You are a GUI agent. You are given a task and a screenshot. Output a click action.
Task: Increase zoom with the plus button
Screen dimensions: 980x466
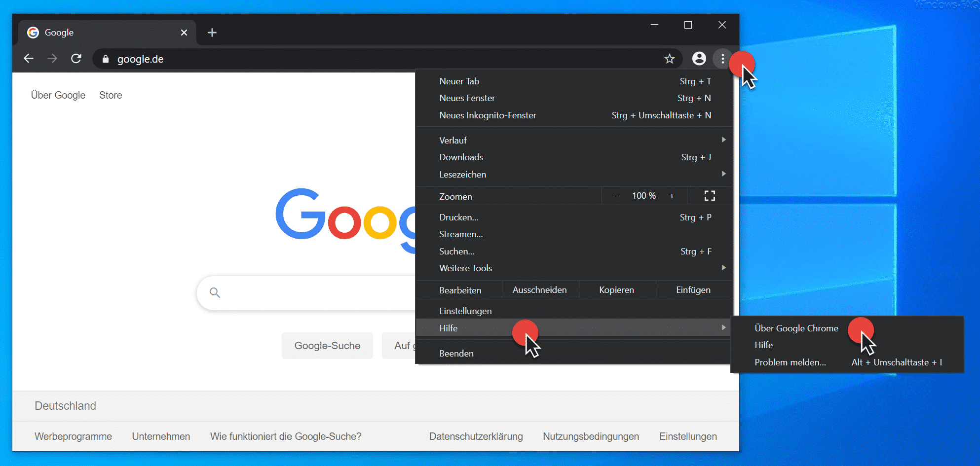[x=672, y=196]
